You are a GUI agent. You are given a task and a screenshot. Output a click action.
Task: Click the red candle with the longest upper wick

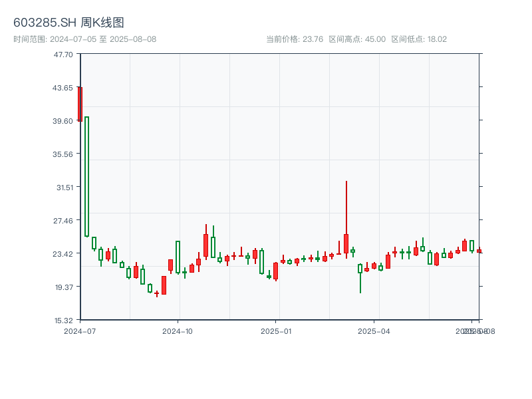[346, 243]
